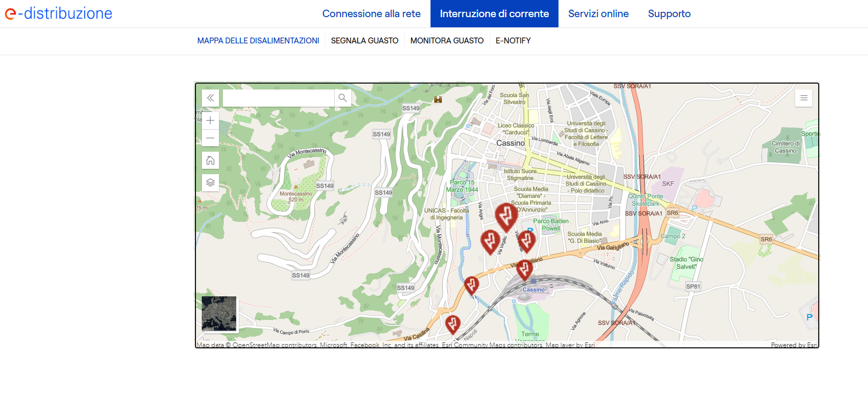The width and height of the screenshot is (868, 395).
Task: Collapse the search bar with double chevron
Action: click(210, 98)
